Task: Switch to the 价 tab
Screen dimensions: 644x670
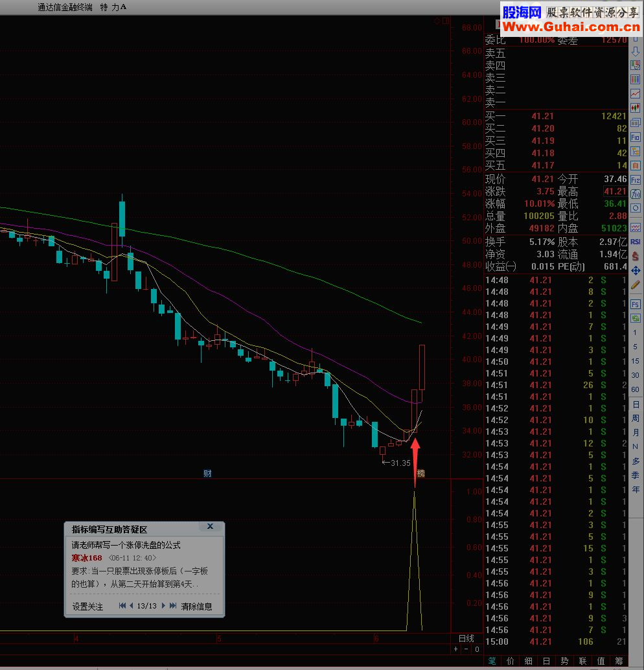Action: (511, 661)
